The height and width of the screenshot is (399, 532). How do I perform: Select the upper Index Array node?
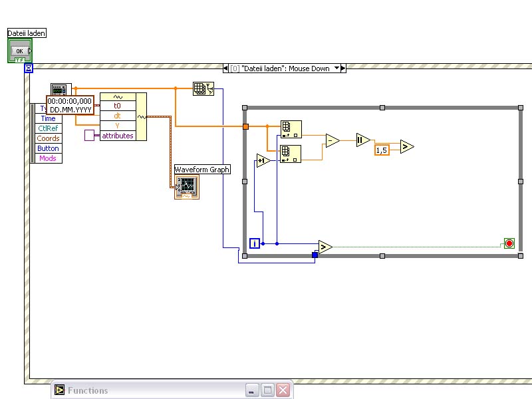pyautogui.click(x=291, y=129)
